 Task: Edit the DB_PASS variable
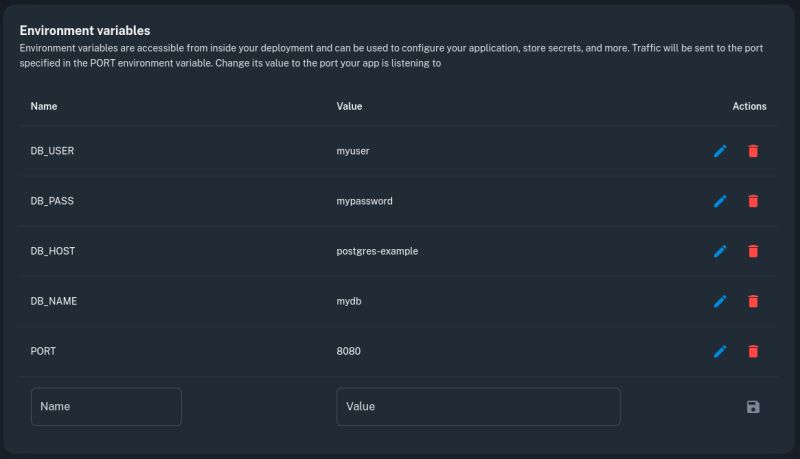[720, 201]
